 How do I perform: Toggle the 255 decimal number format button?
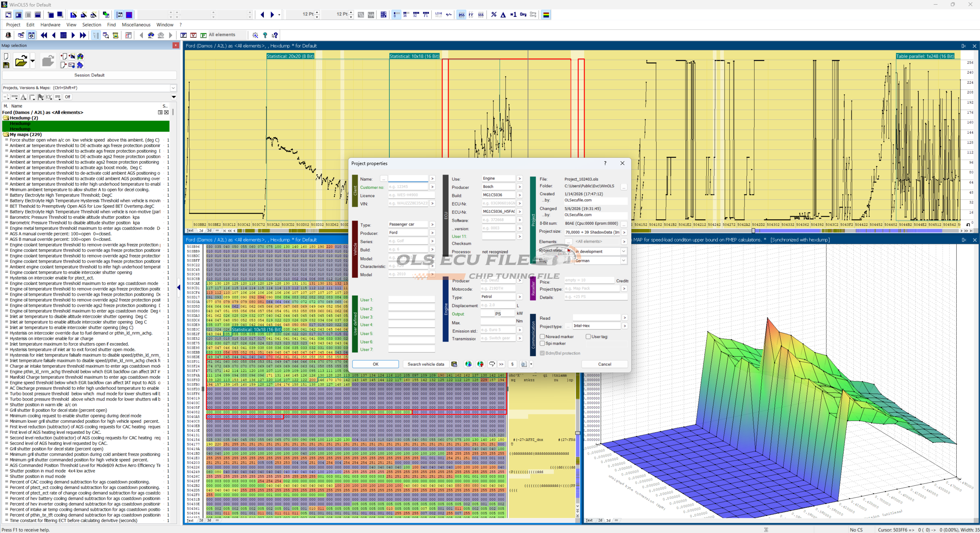click(461, 15)
